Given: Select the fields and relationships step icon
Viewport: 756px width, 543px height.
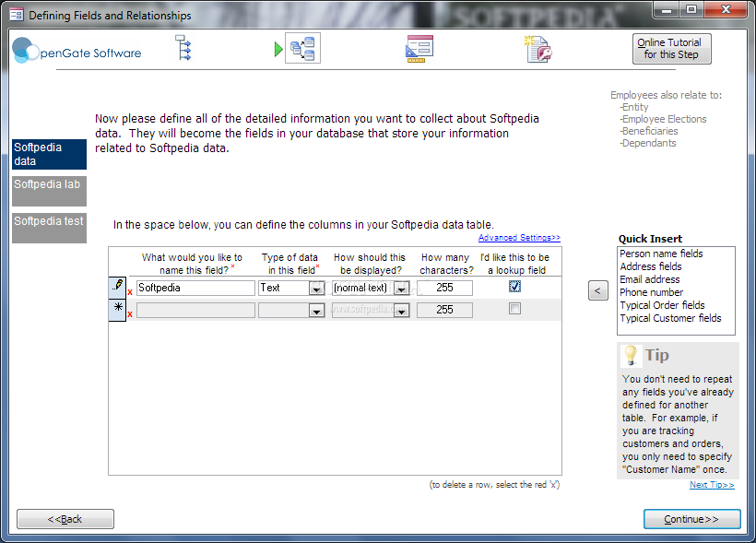Looking at the screenshot, I should pos(302,48).
